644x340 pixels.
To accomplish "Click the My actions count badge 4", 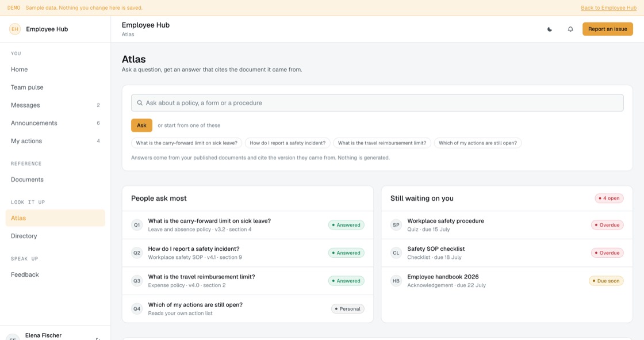I will 98,141.
